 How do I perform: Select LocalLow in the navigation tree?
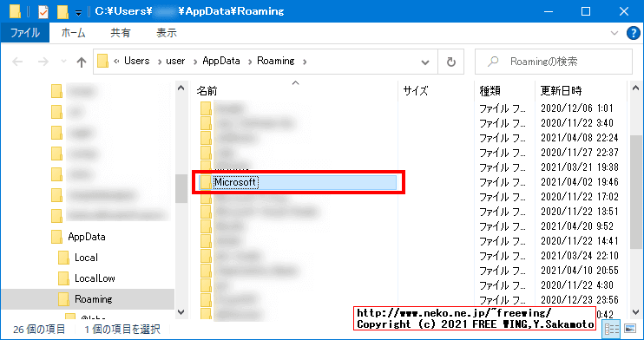95,278
